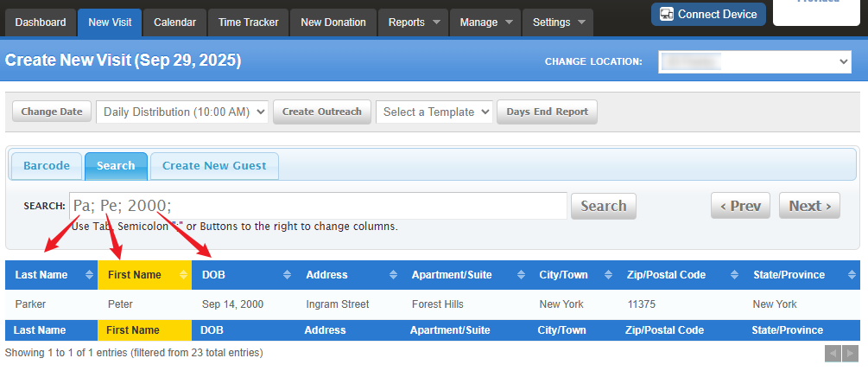Viewport: 868px width, 371px height.
Task: Sort by State/Province column arrows
Action: pos(852,275)
